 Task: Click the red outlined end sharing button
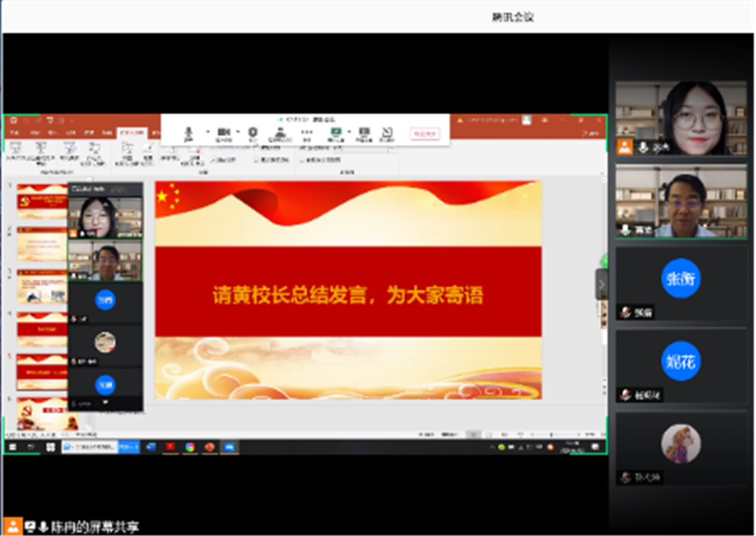425,134
